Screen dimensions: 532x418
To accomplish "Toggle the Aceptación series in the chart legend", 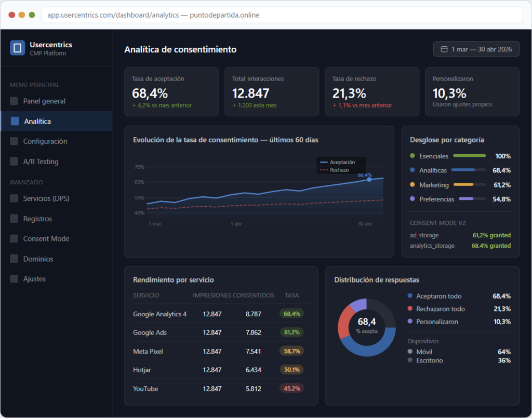I will pyautogui.click(x=341, y=161).
